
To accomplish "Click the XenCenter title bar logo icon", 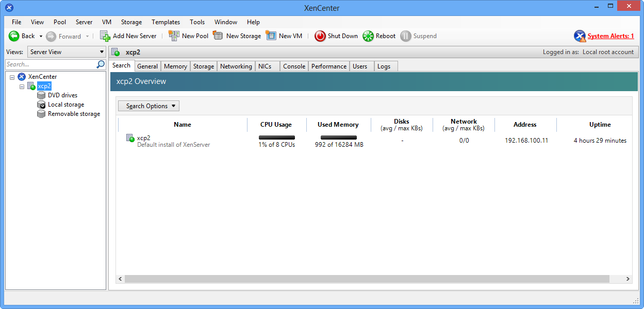I will tap(9, 7).
